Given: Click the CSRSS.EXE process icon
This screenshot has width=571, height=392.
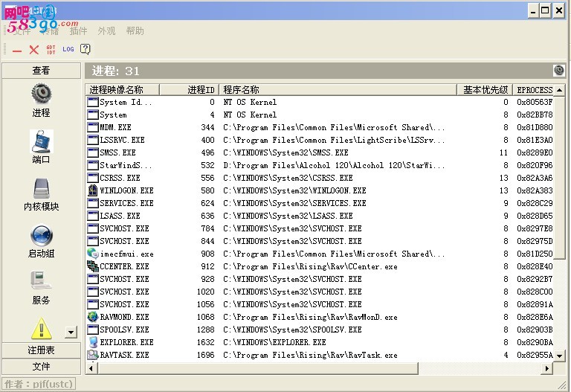Looking at the screenshot, I should 93,178.
